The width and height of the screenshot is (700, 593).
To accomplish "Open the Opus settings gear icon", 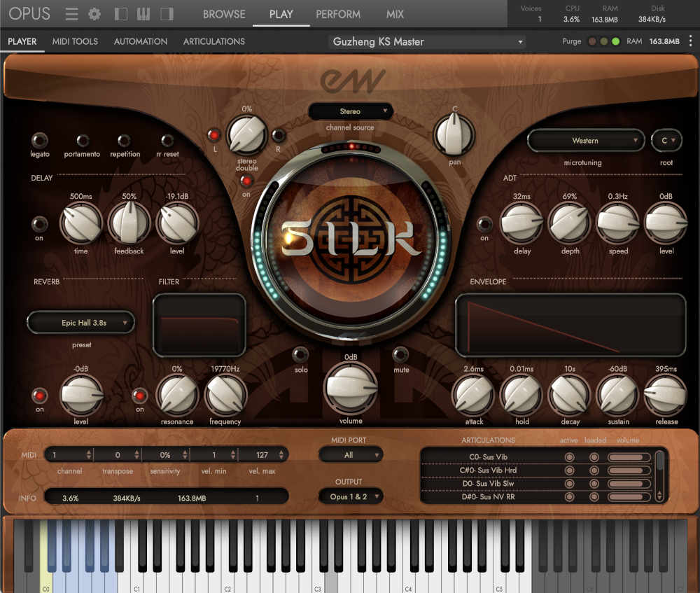I will pyautogui.click(x=94, y=13).
